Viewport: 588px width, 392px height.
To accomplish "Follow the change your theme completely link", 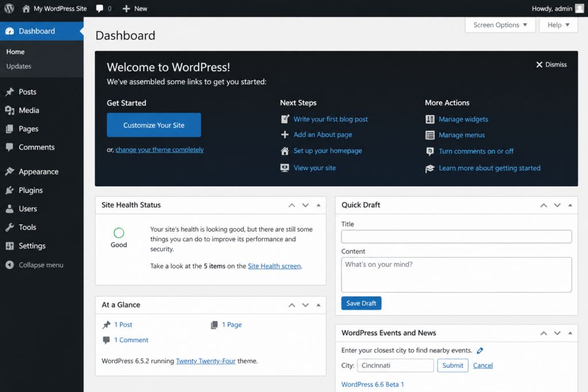I will [x=160, y=150].
